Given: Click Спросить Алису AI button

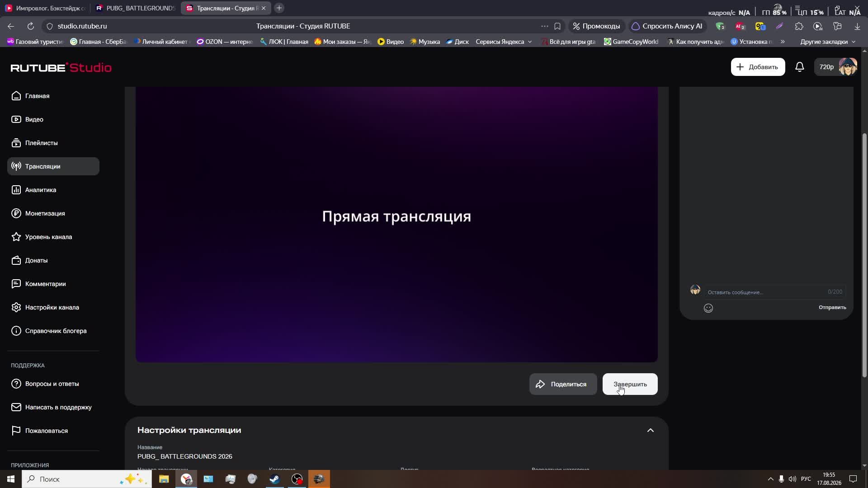Looking at the screenshot, I should coord(667,26).
